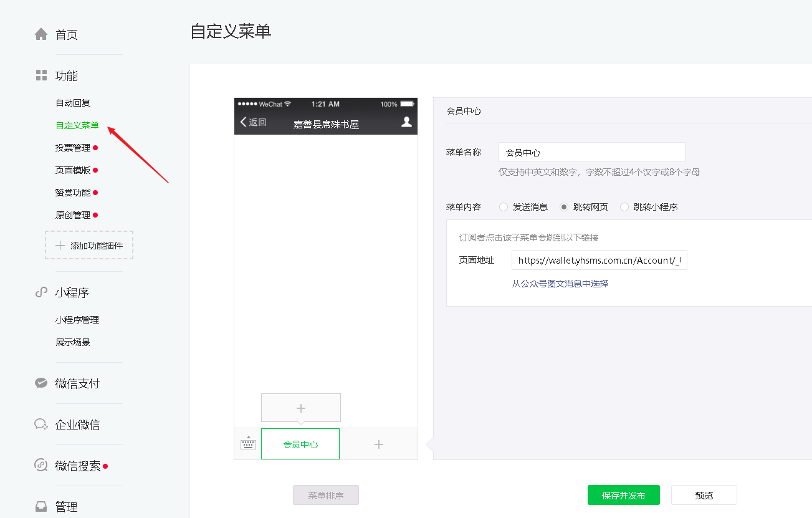Click the 微信搜索 icon
Image resolution: width=812 pixels, height=518 pixels.
tap(41, 466)
